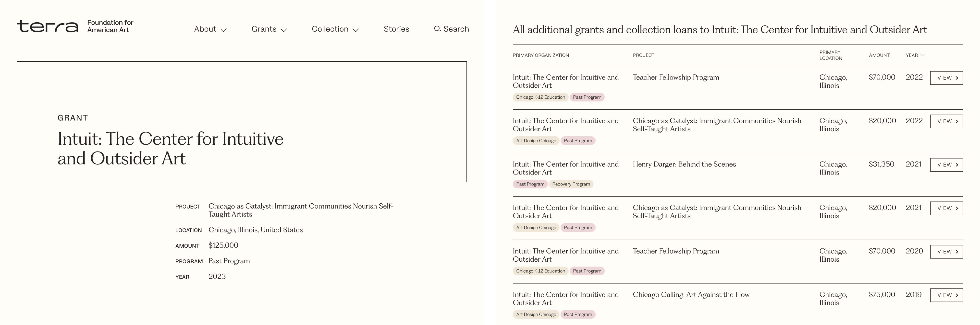The image size is (980, 325).
Task: Open the Grants dropdown menu
Action: tap(269, 29)
